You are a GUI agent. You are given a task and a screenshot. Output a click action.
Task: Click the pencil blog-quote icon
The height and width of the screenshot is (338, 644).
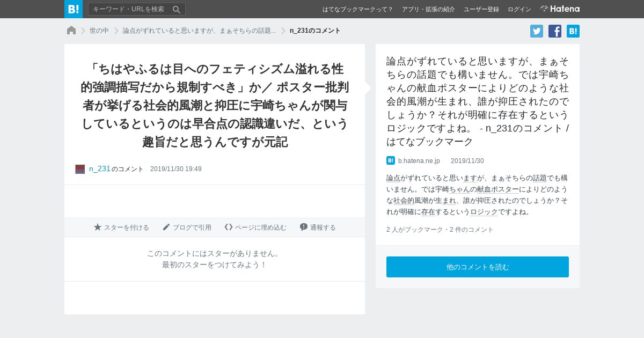coord(166,227)
